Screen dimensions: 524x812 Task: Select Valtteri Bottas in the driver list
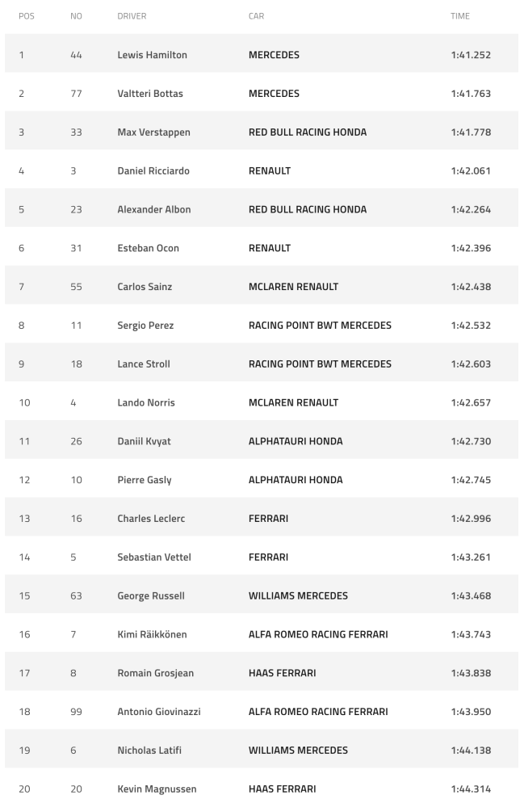coord(150,94)
